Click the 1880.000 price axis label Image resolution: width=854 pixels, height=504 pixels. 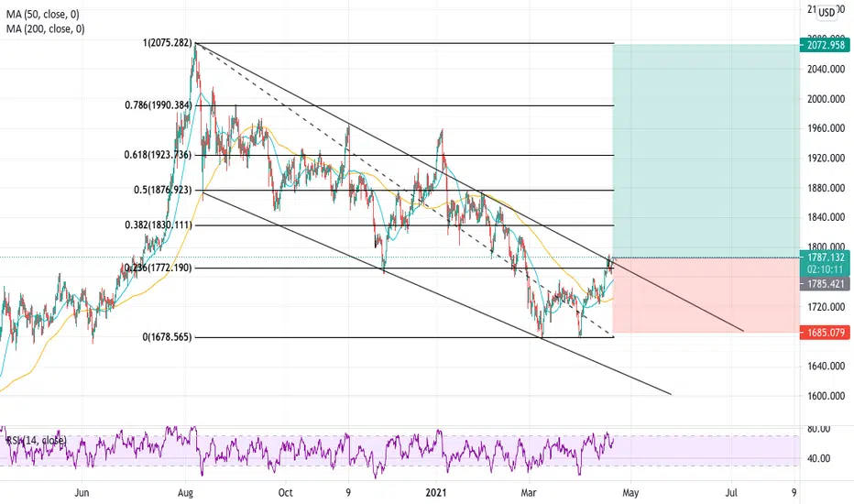coord(826,188)
